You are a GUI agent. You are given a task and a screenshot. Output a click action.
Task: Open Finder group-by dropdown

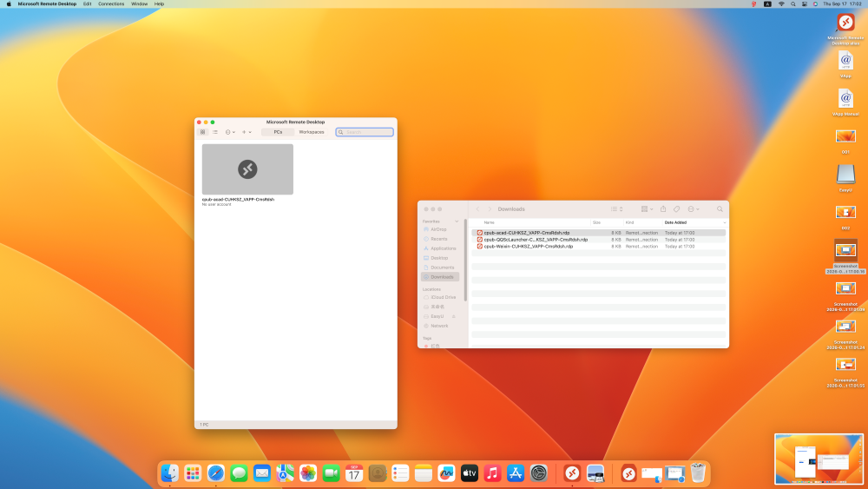tap(648, 208)
